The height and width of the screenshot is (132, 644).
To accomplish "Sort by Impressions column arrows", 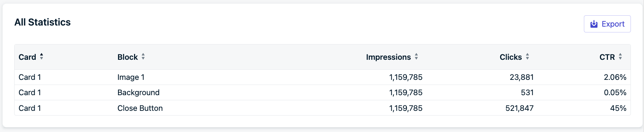I will (416, 57).
